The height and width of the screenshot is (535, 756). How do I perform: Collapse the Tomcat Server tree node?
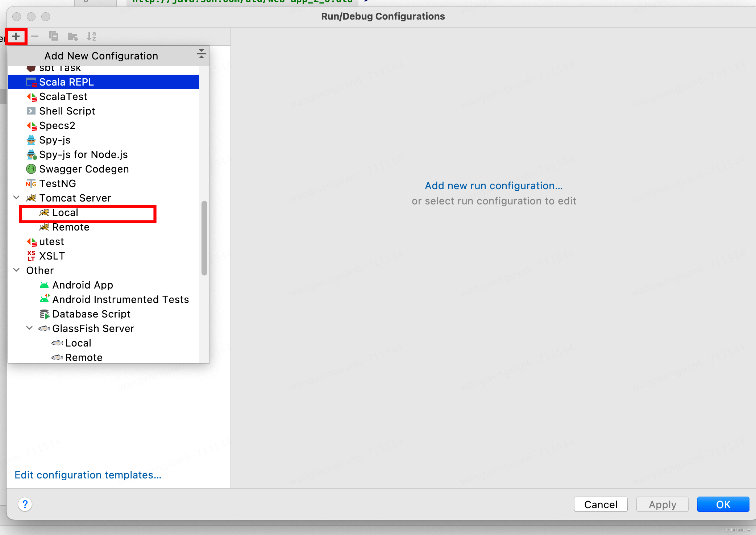point(16,198)
